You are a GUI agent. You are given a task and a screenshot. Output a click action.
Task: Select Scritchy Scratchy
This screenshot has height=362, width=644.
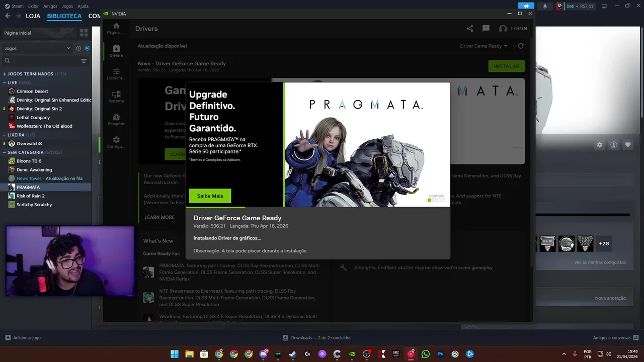pyautogui.click(x=34, y=205)
